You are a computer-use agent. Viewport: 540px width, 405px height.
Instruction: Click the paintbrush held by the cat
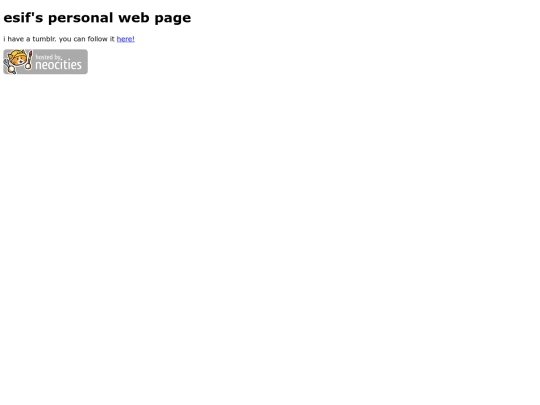coord(29,60)
